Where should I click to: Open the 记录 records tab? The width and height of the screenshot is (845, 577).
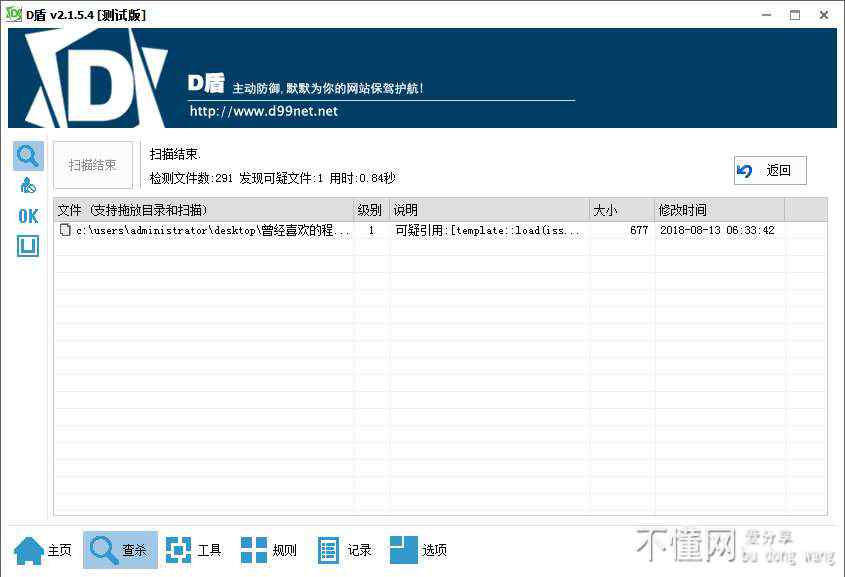[x=345, y=550]
